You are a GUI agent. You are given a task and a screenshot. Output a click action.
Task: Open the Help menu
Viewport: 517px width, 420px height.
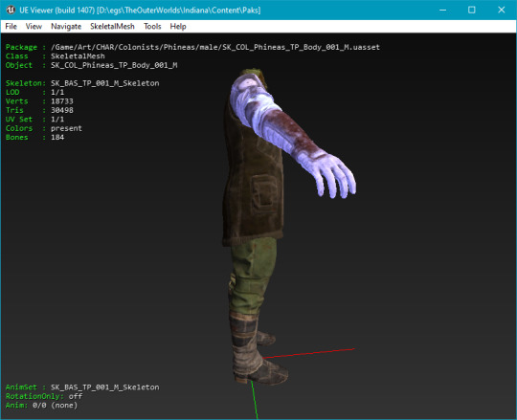(178, 27)
